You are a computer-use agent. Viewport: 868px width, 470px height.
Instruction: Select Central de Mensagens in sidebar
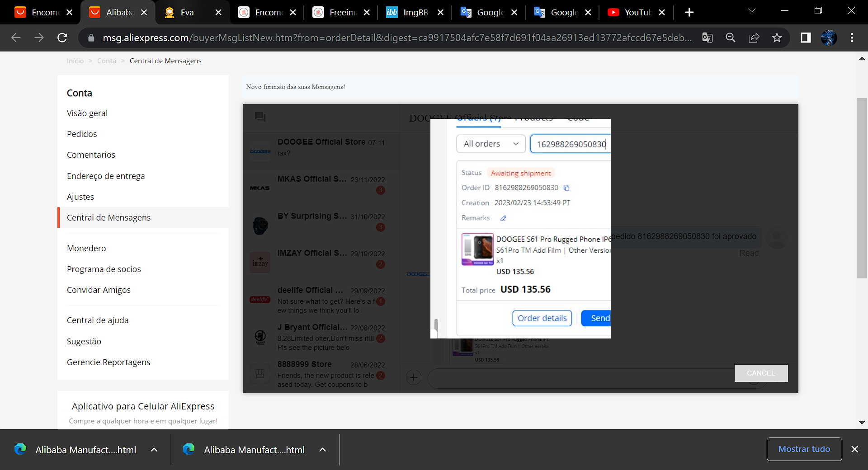tap(109, 217)
